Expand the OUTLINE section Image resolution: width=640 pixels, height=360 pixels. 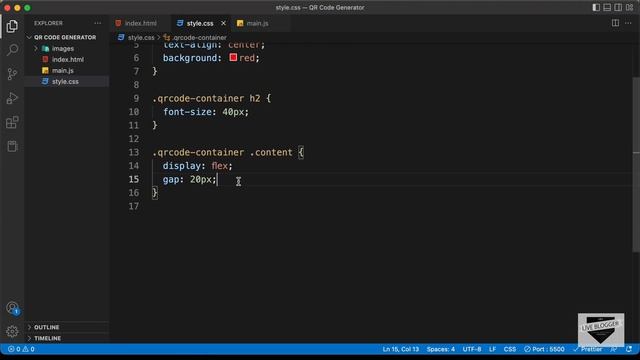click(x=66, y=327)
